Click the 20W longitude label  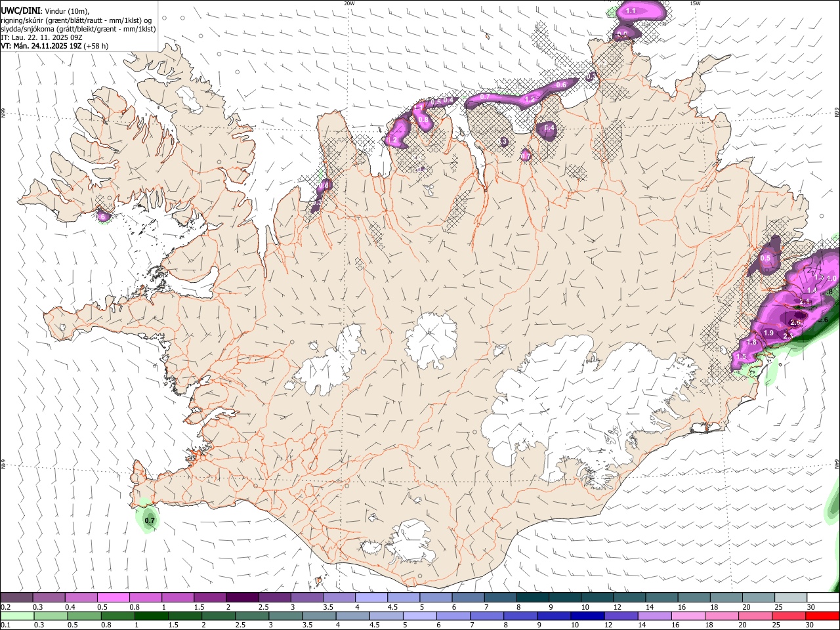349,3
